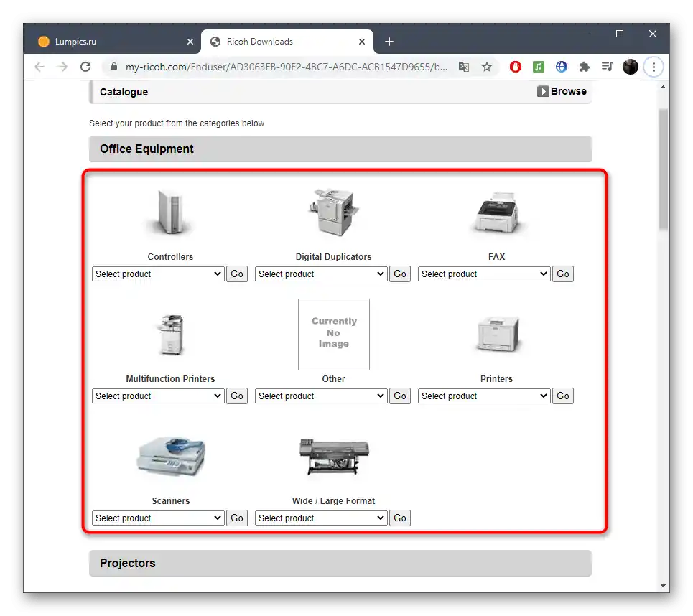Expand the Printers Select product dropdown

pyautogui.click(x=485, y=396)
